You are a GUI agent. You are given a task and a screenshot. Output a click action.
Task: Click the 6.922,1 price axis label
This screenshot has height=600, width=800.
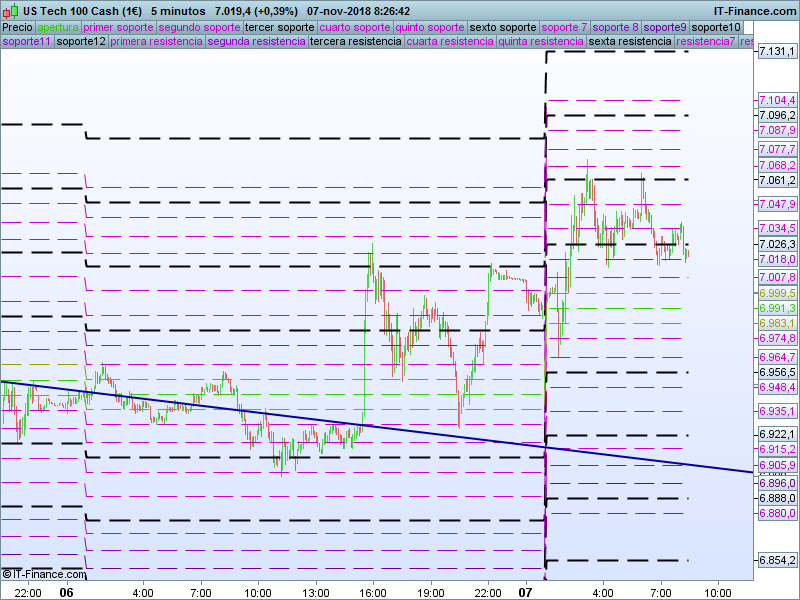(x=777, y=434)
